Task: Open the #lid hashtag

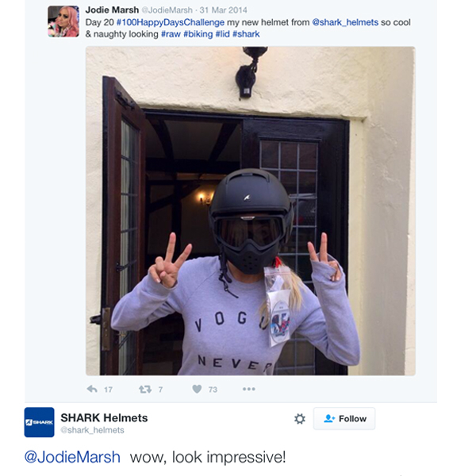Action: (222, 34)
